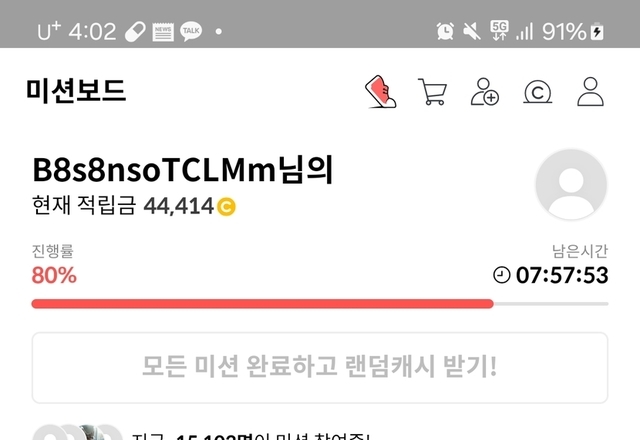The height and width of the screenshot is (440, 640).
Task: Tap the invite friend icon
Action: [485, 91]
